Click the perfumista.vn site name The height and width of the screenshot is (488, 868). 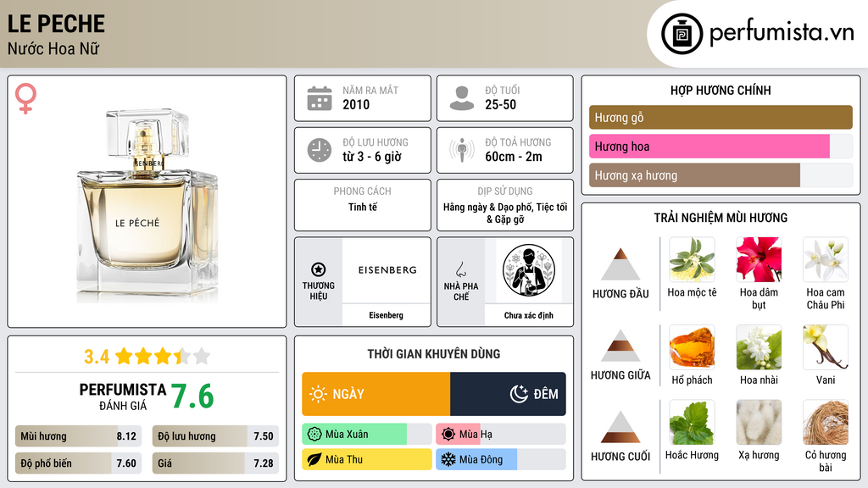(782, 33)
